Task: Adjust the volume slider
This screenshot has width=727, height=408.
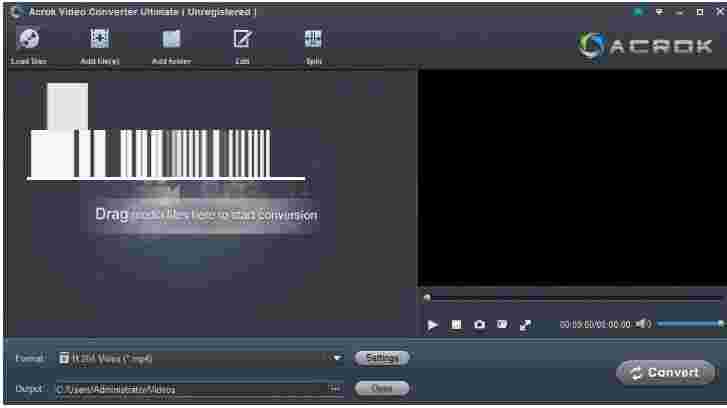Action: pyautogui.click(x=690, y=324)
